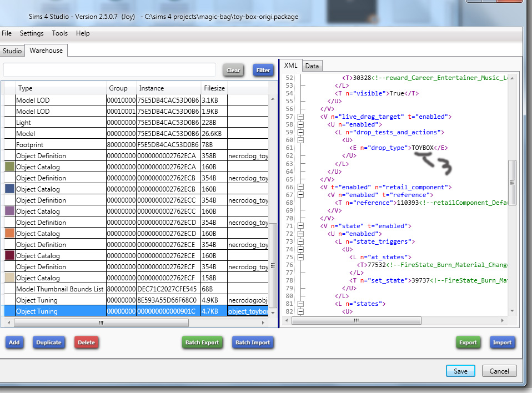Click the filter text input field
This screenshot has width=532, height=393.
pos(109,70)
